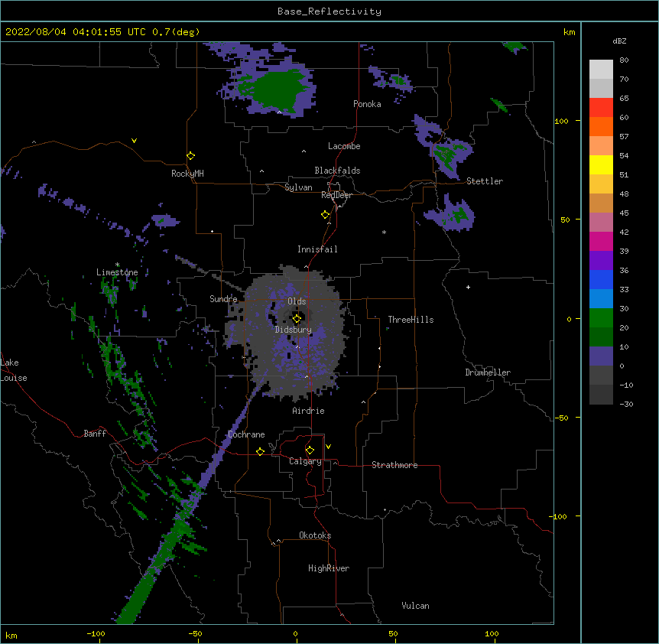Select the yellow 54 dBZ color swatch
Screen dimensions: 659x644
[601, 164]
